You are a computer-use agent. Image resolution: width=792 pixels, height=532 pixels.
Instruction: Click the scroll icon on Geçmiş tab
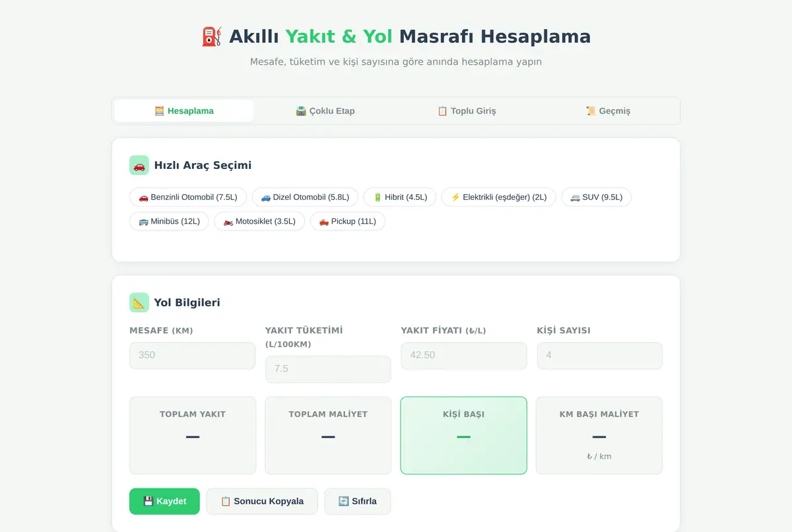click(591, 111)
